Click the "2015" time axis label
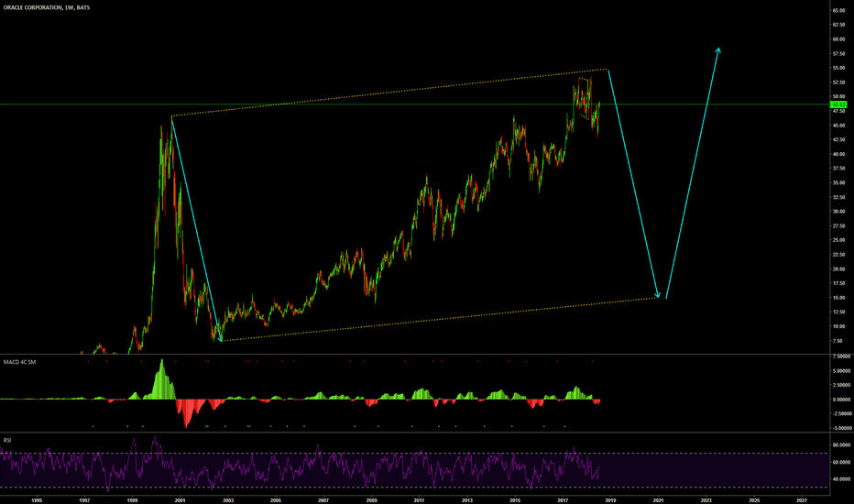This screenshot has width=854, height=504. coord(515,499)
